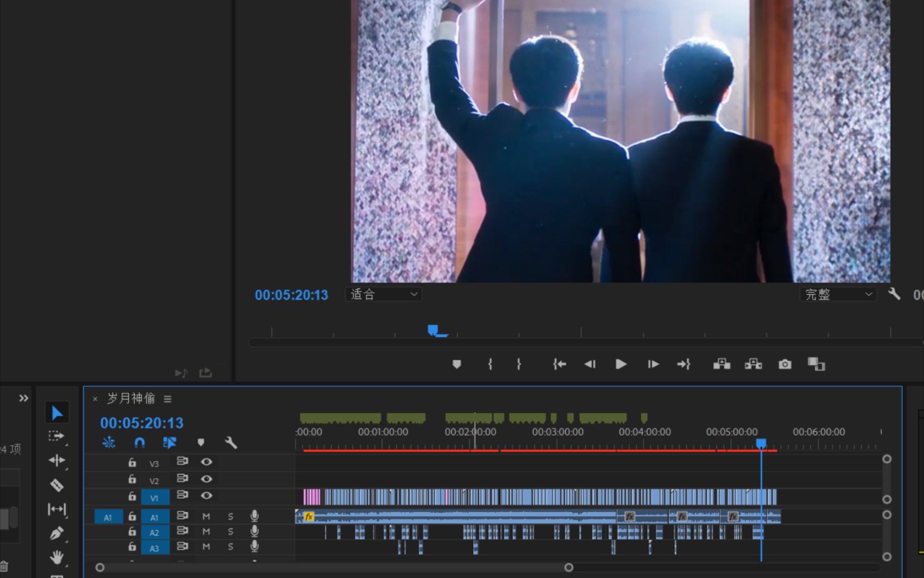The width and height of the screenshot is (924, 578).
Task: Click the V1 track target label
Action: pos(155,498)
